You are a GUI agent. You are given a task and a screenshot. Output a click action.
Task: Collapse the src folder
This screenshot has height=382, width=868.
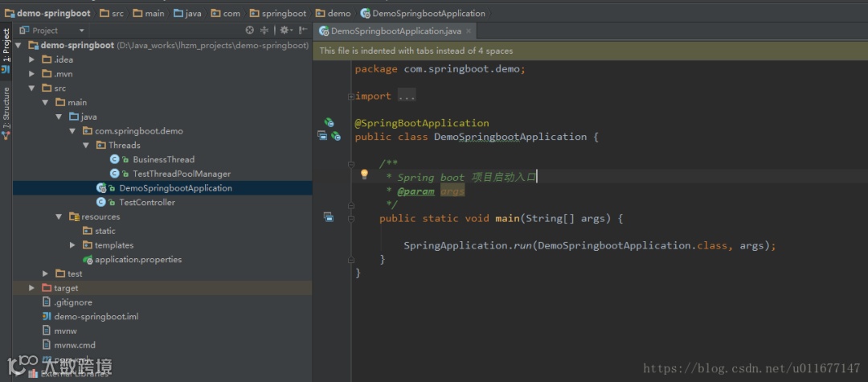tap(32, 88)
